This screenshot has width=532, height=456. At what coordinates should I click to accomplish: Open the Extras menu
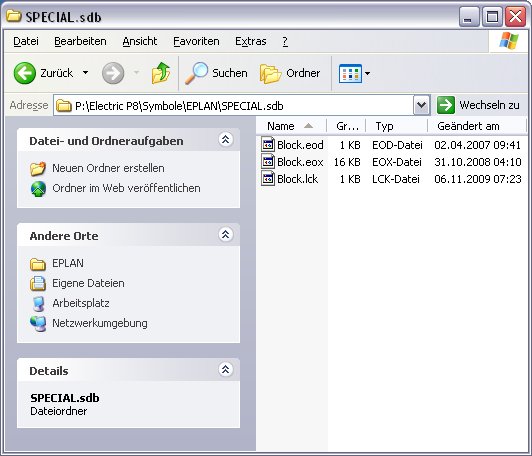tap(251, 41)
